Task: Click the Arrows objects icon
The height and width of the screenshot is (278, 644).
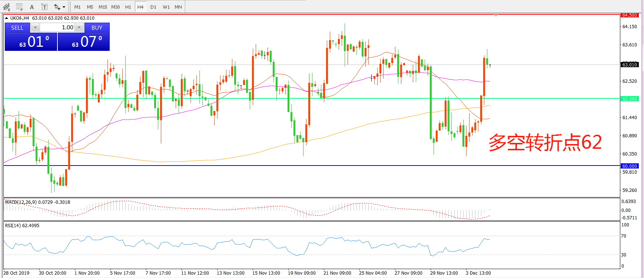Action: (x=57, y=7)
